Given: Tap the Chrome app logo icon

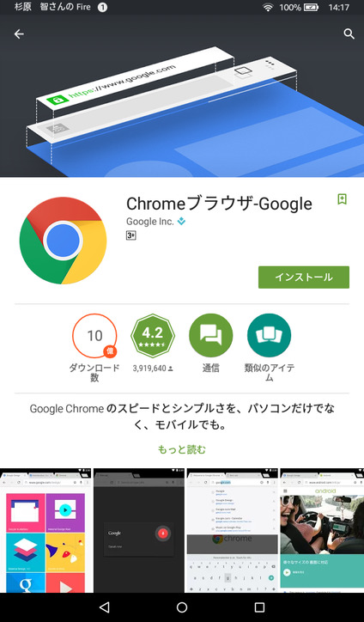Looking at the screenshot, I should 63,241.
